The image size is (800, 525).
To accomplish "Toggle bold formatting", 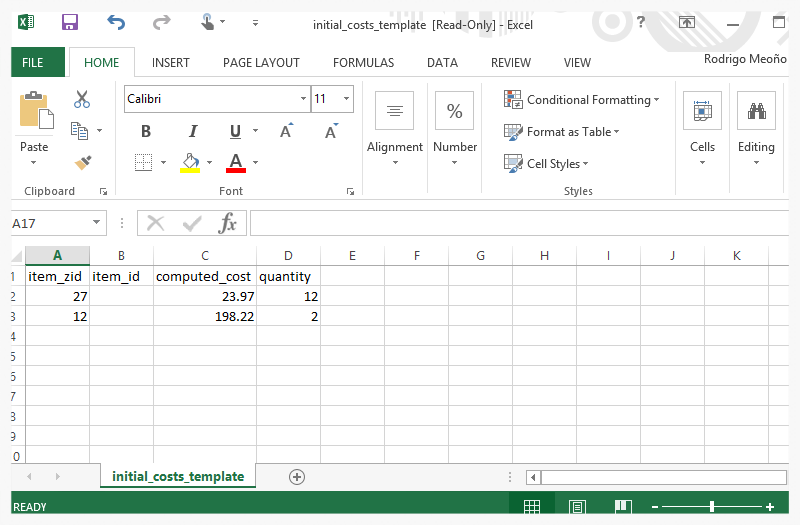I will 146,131.
